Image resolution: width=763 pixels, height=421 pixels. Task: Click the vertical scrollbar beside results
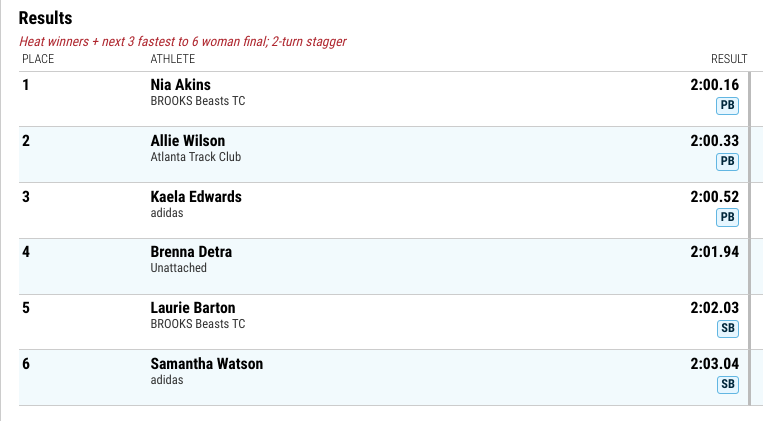(750, 238)
